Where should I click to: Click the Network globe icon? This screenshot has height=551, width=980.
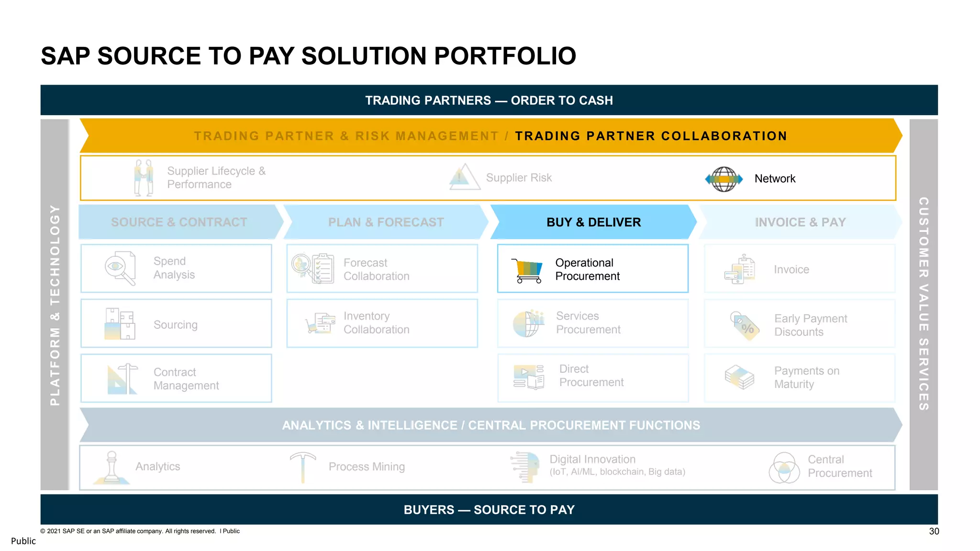(724, 179)
